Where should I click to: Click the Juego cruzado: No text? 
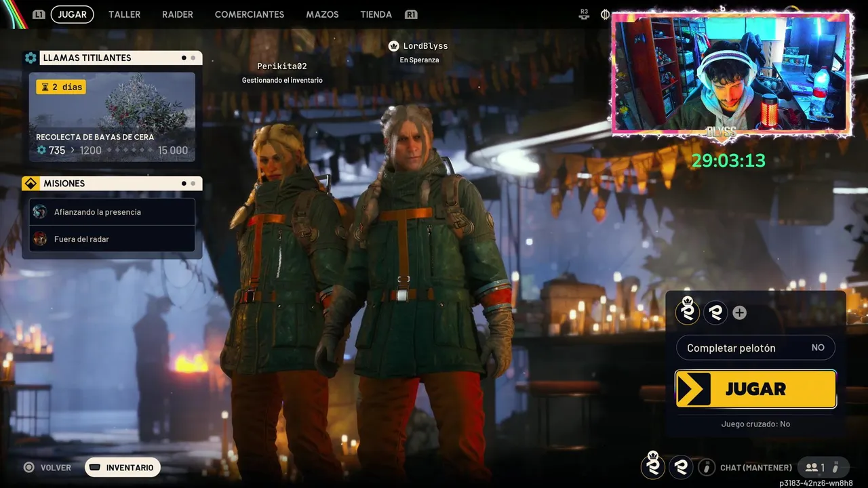click(x=755, y=424)
